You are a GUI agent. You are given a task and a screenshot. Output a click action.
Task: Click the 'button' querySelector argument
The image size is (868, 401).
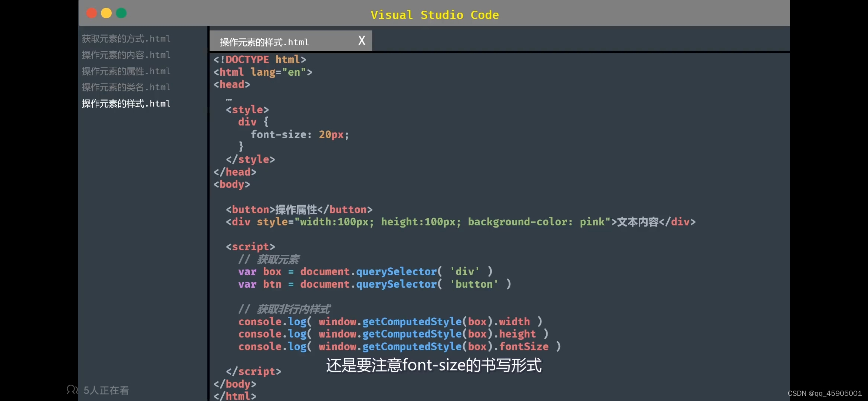(474, 284)
